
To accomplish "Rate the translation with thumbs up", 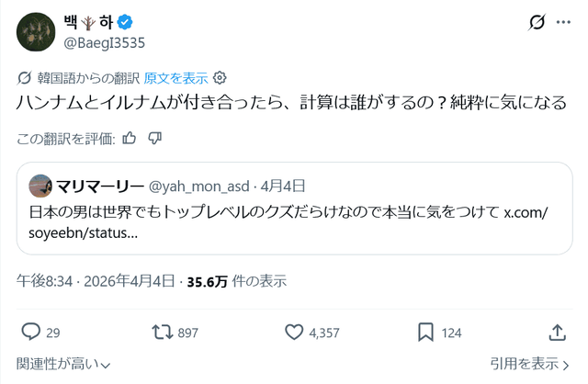I will (x=130, y=139).
